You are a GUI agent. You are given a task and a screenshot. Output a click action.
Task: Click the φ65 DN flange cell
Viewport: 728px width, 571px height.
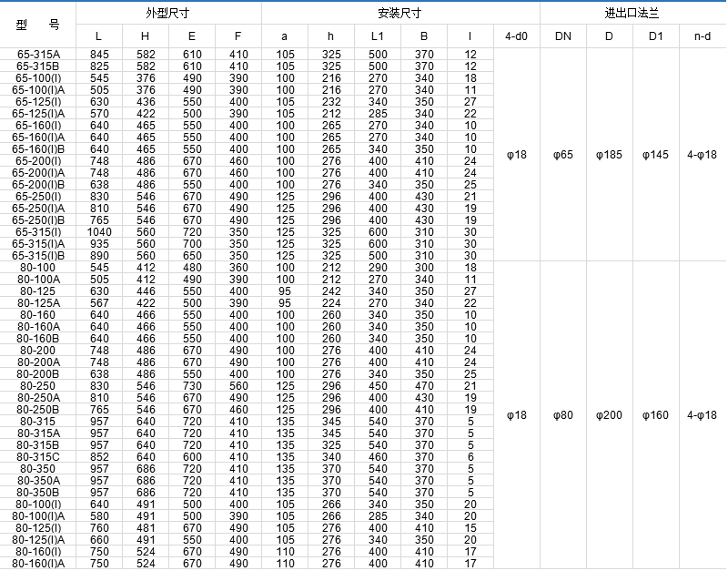click(563, 155)
